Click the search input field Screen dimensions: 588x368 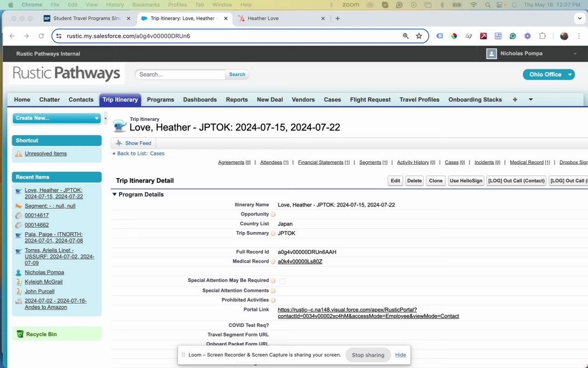(x=180, y=75)
